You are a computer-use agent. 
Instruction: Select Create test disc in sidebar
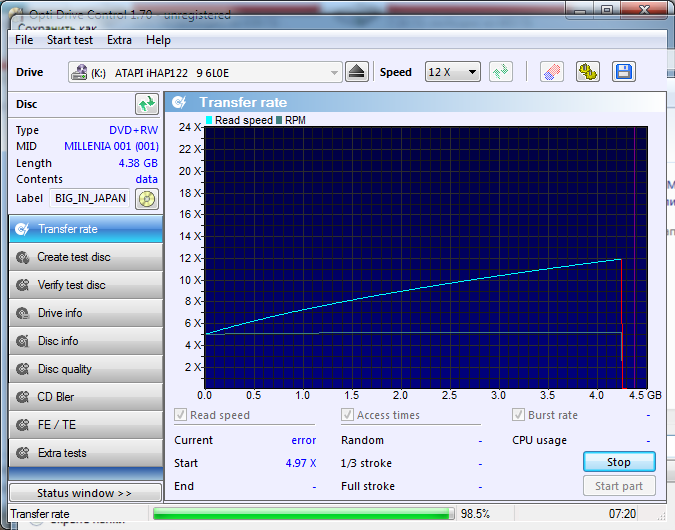tap(85, 257)
